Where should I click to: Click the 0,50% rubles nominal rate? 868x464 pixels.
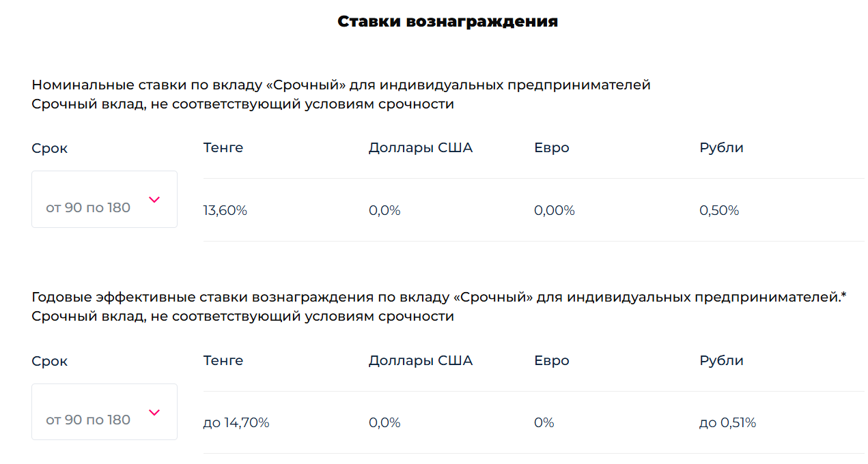tap(719, 211)
